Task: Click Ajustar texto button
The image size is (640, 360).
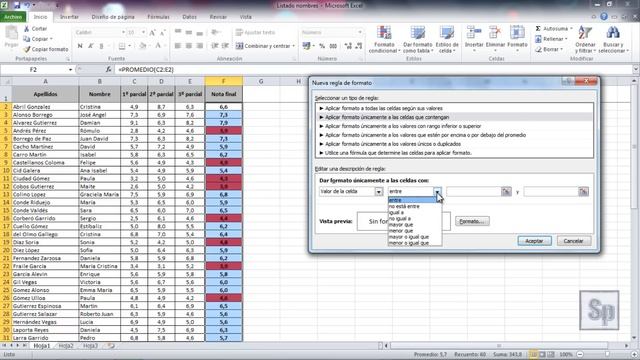Action: point(256,32)
